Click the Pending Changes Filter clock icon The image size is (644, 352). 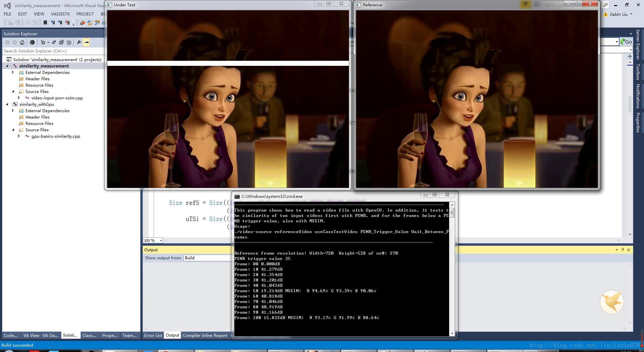[43, 42]
